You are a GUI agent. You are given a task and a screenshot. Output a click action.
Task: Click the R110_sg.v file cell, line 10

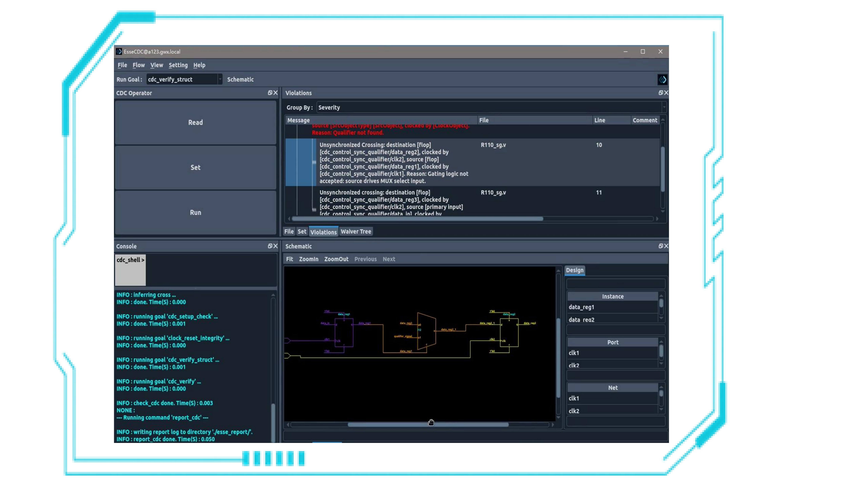pos(493,145)
